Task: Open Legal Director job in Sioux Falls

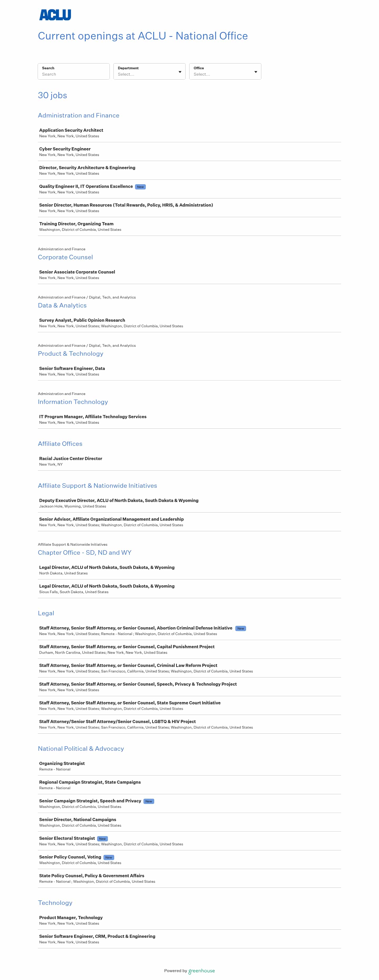Action: 106,586
